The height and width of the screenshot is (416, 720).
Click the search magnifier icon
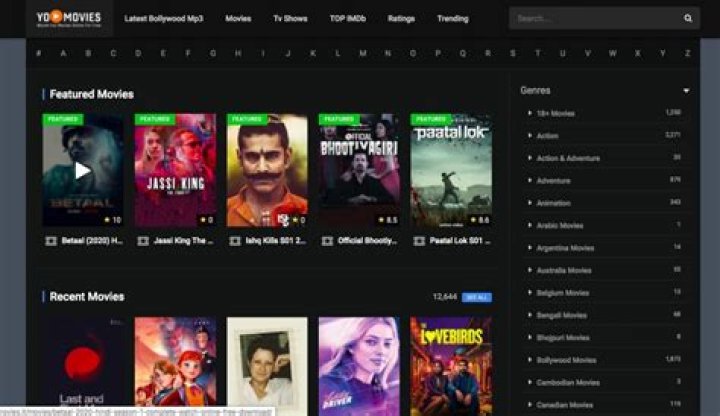[x=688, y=18]
